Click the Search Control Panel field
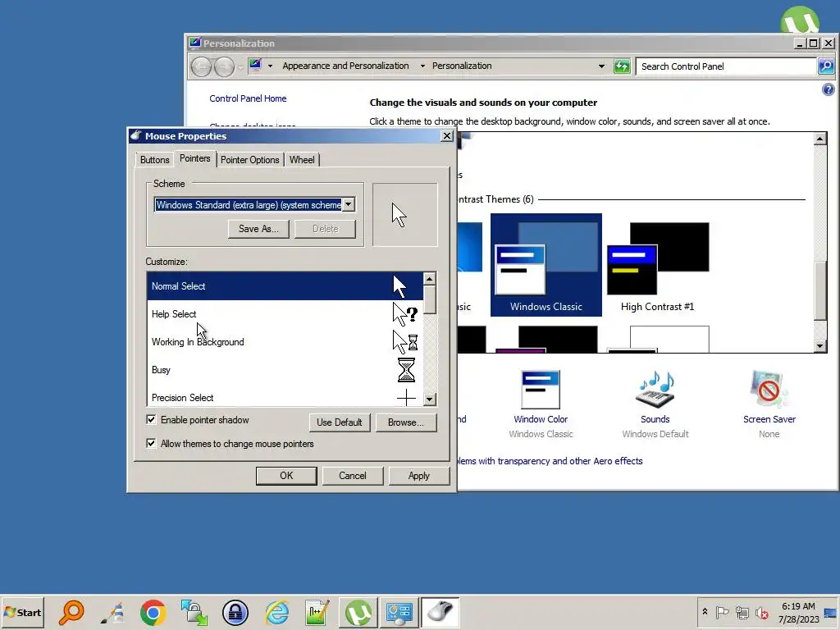 727,66
